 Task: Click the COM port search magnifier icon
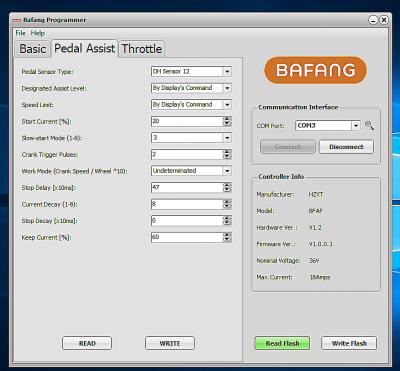click(369, 126)
